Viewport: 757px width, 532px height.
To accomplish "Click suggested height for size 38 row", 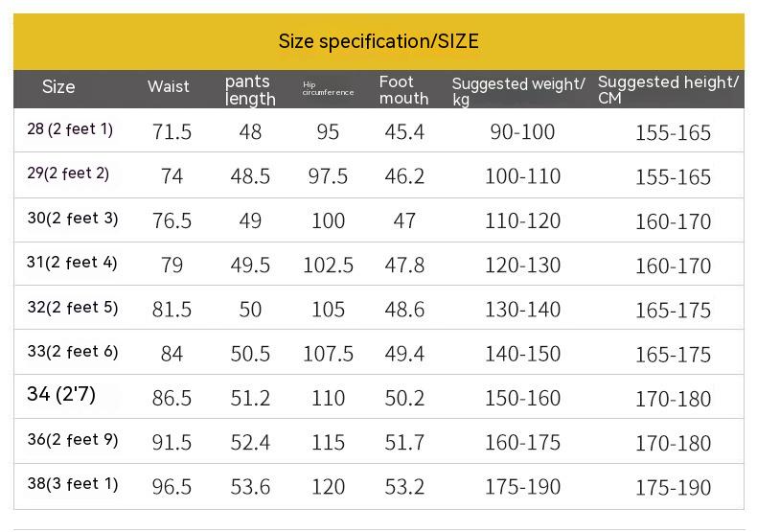I will [x=673, y=487].
